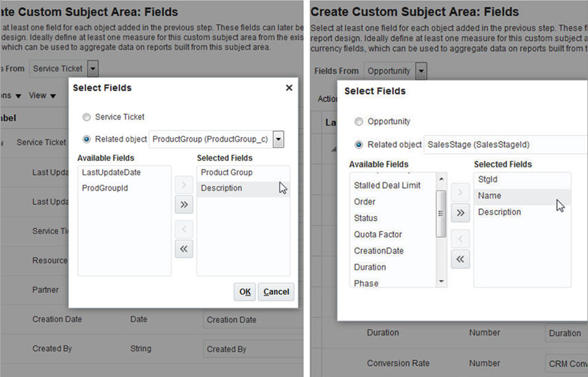Click move-all-right arrows in Service Ticket dialog
The image size is (588, 377).
[184, 205]
